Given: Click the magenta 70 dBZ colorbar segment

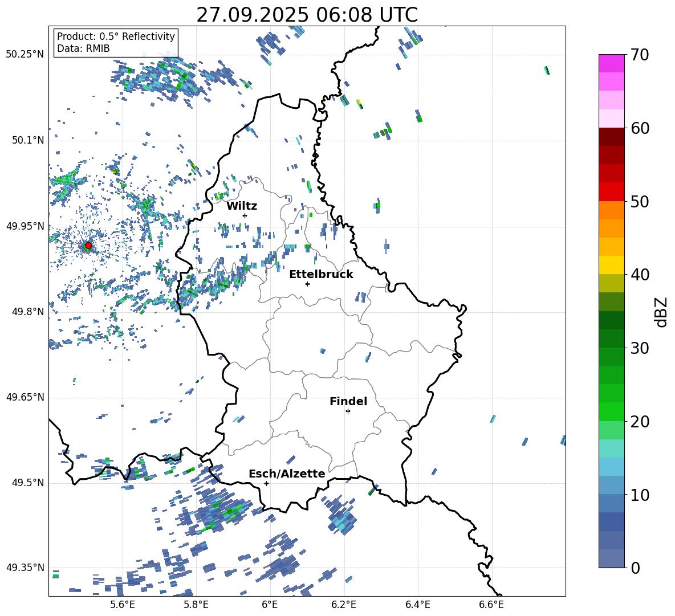Looking at the screenshot, I should tap(611, 63).
